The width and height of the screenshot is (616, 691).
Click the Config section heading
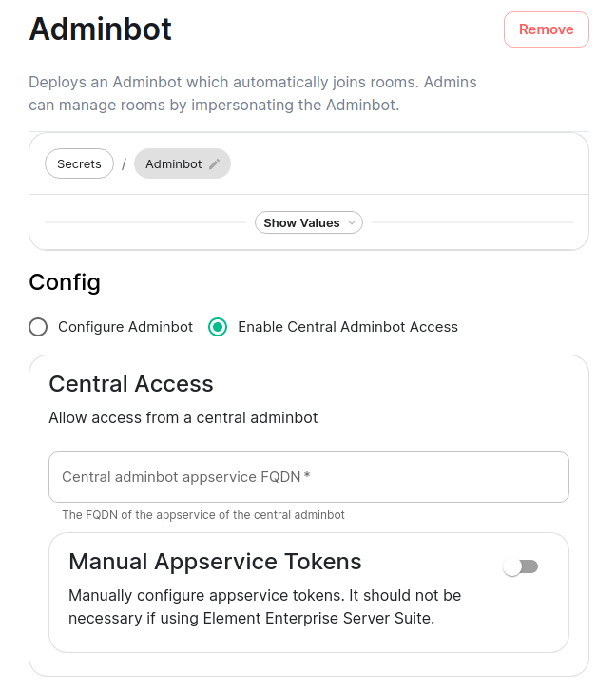65,282
